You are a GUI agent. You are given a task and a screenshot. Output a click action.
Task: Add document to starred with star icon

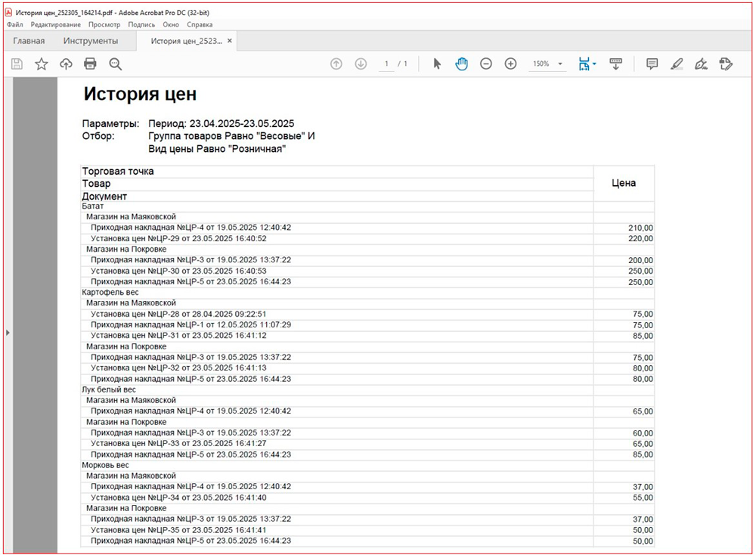pos(42,64)
